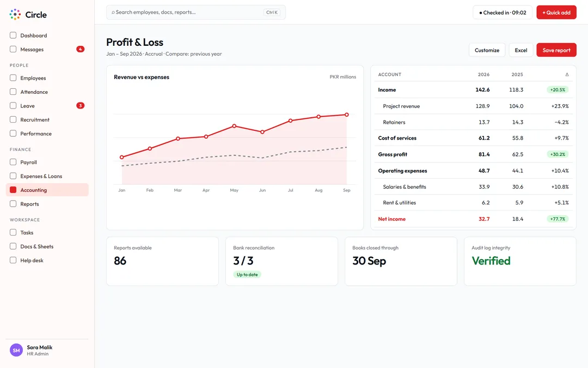
Task: Open the Performance section
Action: point(47,134)
